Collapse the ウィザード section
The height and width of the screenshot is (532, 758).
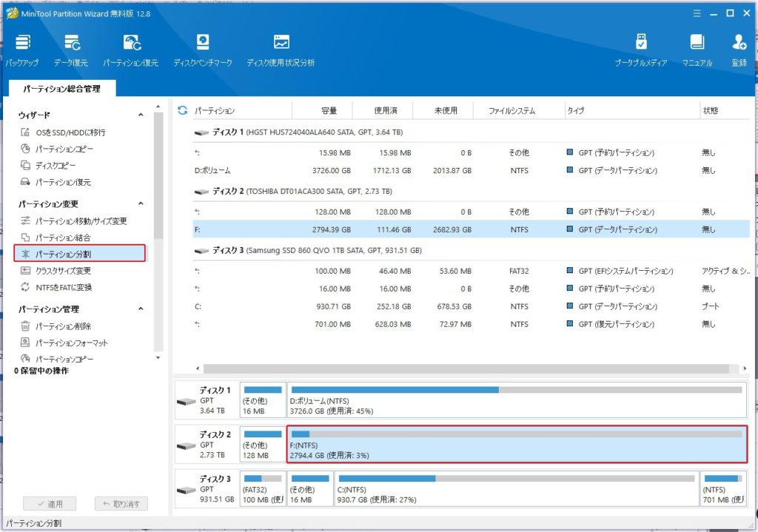[x=141, y=115]
